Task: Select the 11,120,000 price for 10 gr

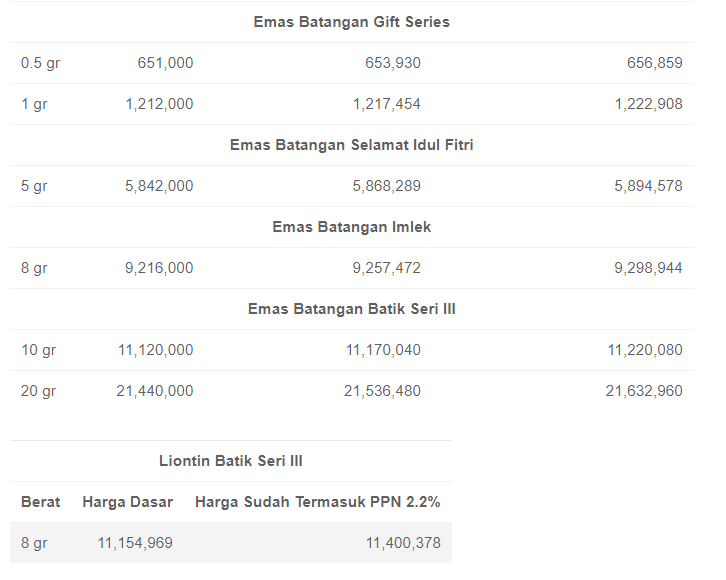Action: point(156,350)
